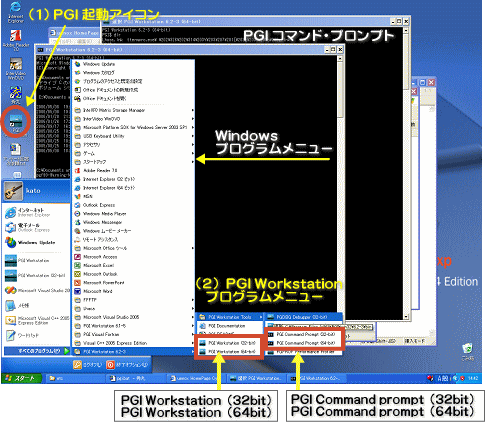
Task: Open Microsoft Visual C++ 2005 Express recent item
Action: pos(37,320)
